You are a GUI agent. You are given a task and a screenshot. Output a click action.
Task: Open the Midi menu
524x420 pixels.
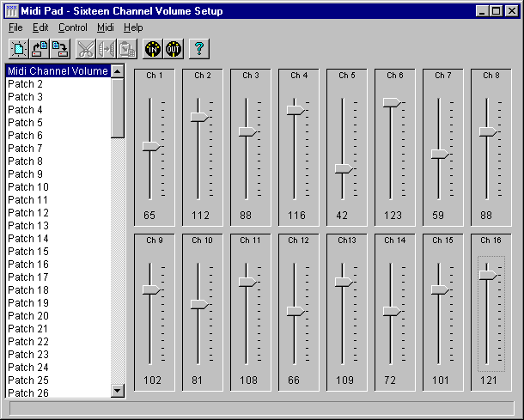click(x=105, y=27)
